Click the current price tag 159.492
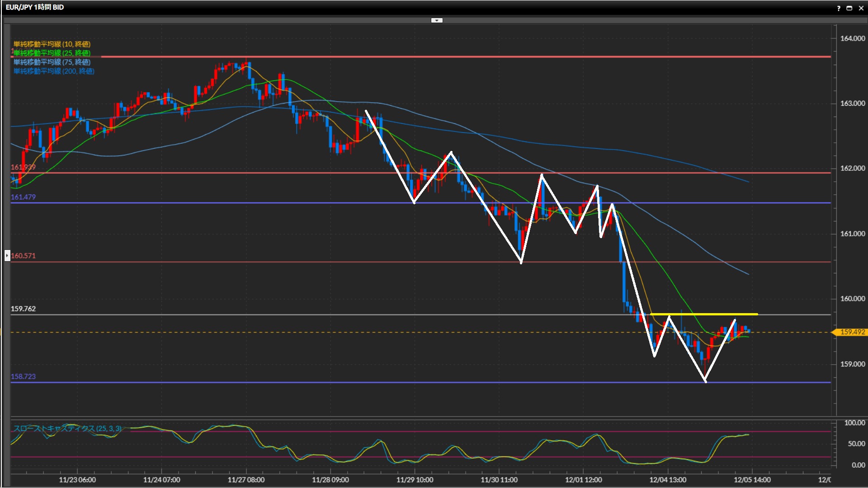868x488 pixels. [x=852, y=332]
